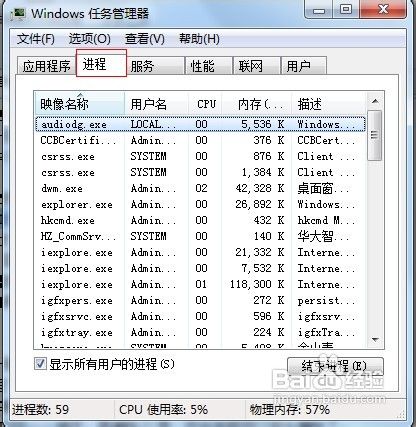
Task: Open the 选项(O) menu
Action: (89, 39)
